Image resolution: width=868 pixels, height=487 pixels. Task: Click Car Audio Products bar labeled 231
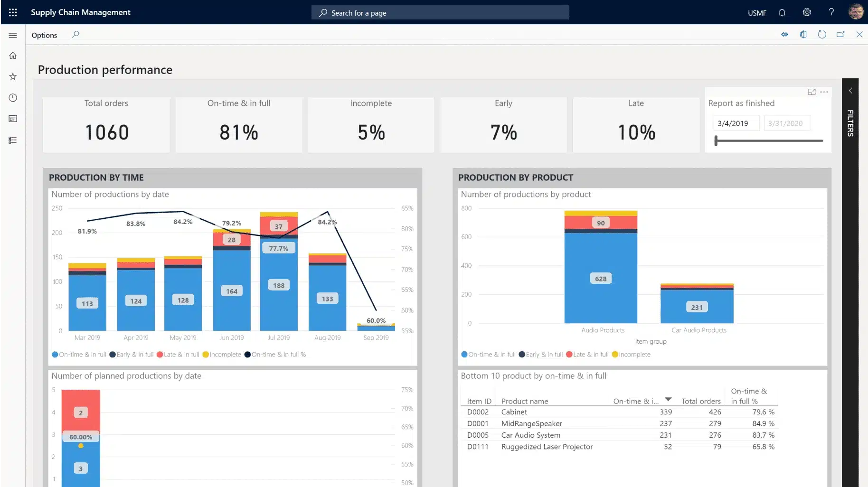click(x=697, y=307)
